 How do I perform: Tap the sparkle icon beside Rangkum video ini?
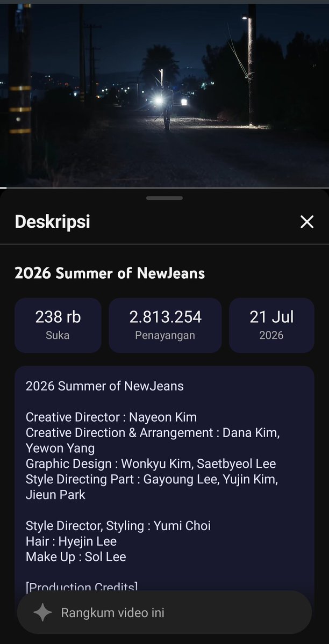coord(43,613)
